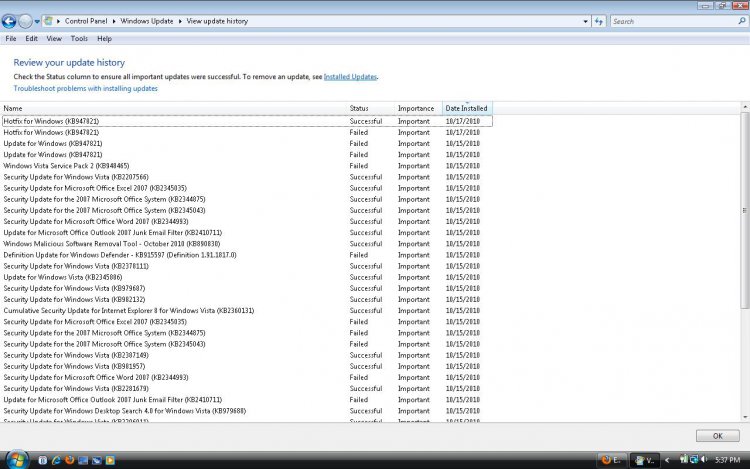
Task: Click the 5:37 PM taskbar clock
Action: coord(728,460)
